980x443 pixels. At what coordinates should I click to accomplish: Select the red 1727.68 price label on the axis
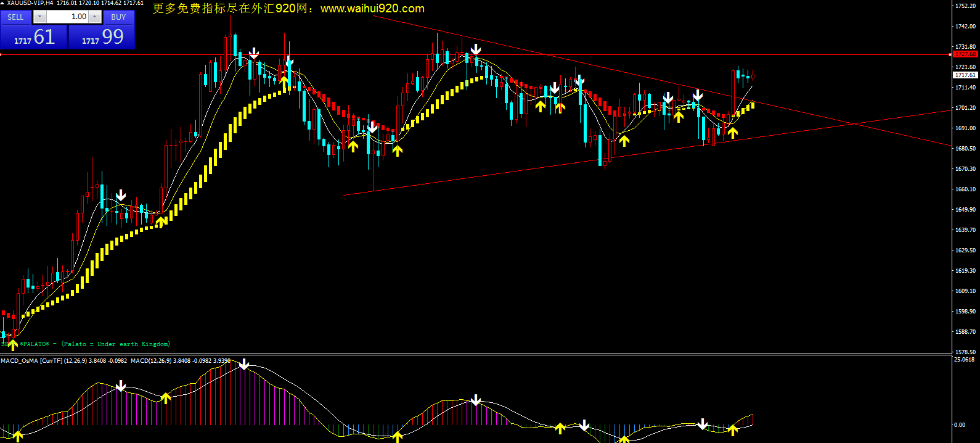click(x=965, y=54)
